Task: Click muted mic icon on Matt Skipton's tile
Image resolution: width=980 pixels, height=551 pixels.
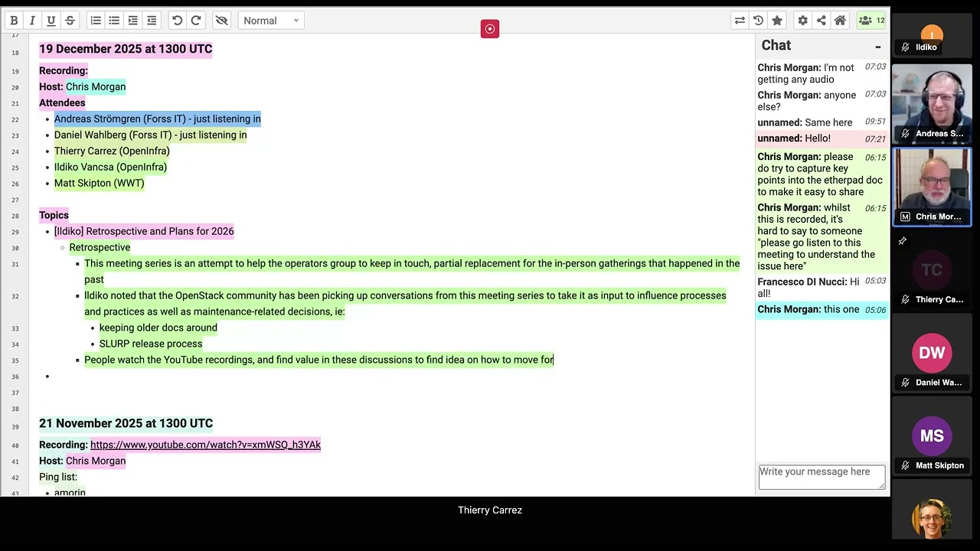Action: [x=905, y=466]
